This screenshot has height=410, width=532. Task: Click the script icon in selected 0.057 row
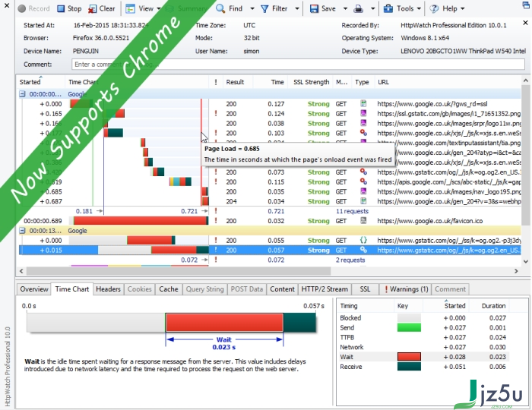click(x=363, y=250)
